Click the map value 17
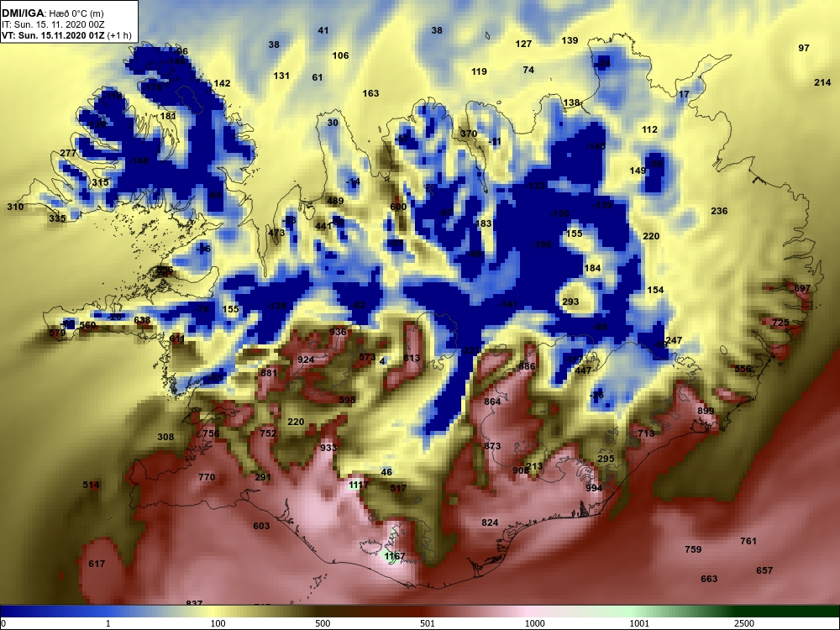This screenshot has height=630, width=840. 684,94
